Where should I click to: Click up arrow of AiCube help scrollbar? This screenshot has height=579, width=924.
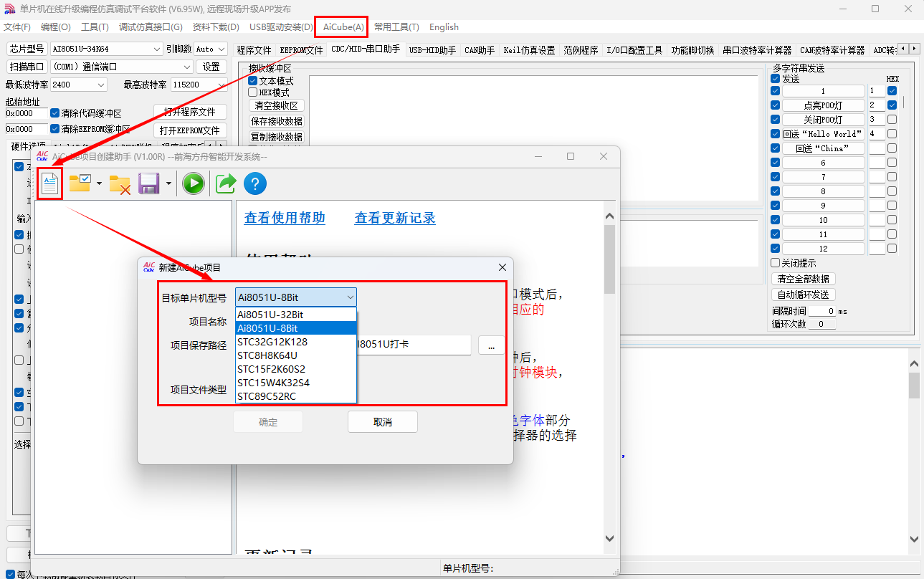click(610, 216)
